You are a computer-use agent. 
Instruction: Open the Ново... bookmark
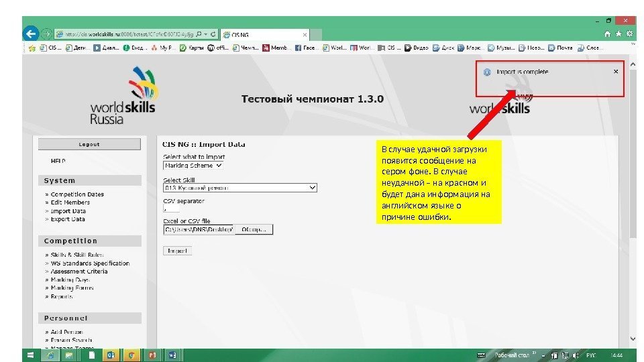point(531,48)
